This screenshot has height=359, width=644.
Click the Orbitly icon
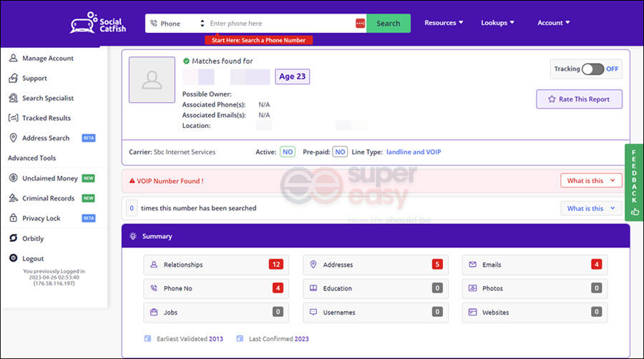[13, 238]
